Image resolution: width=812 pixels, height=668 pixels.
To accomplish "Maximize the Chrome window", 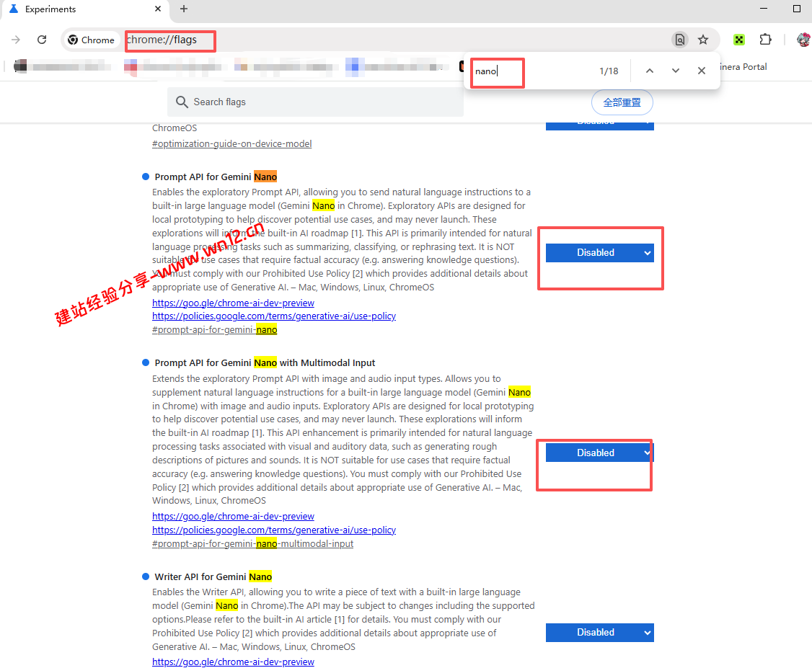I will (796, 9).
